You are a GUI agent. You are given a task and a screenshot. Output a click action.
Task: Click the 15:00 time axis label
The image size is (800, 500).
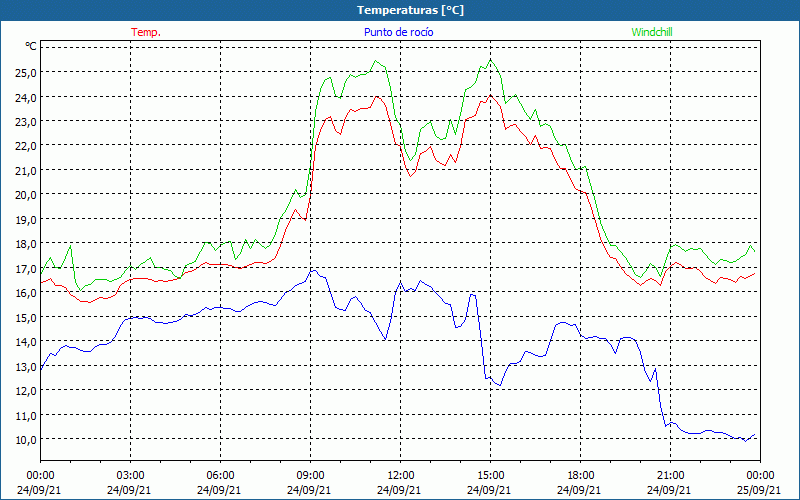coord(490,475)
